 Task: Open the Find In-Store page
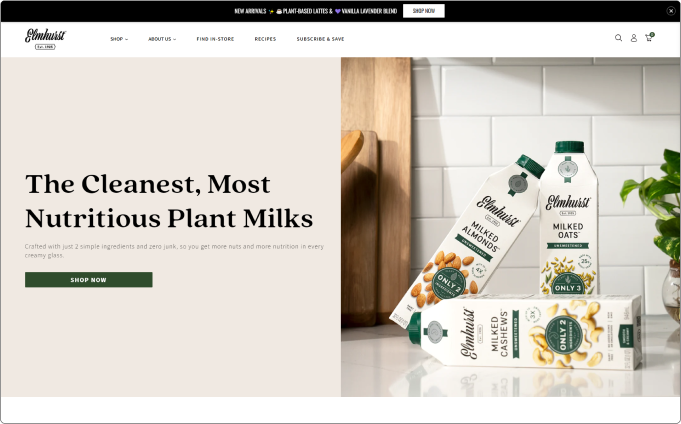[215, 39]
